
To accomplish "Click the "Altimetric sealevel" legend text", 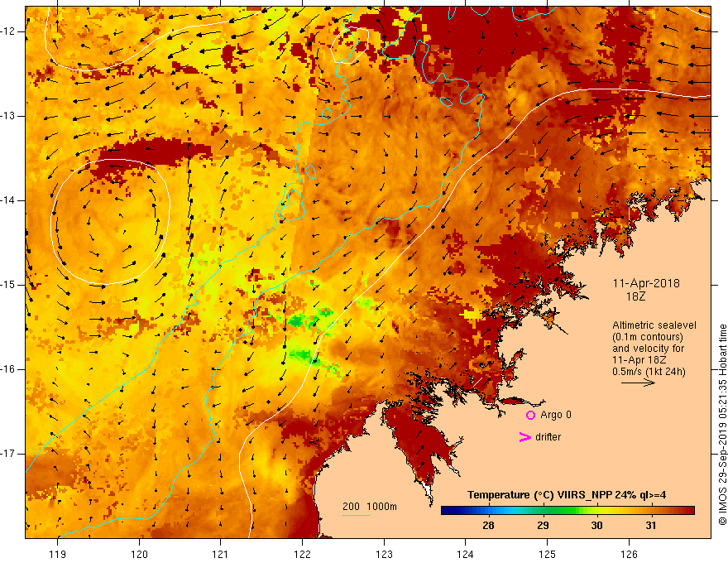I will click(654, 325).
